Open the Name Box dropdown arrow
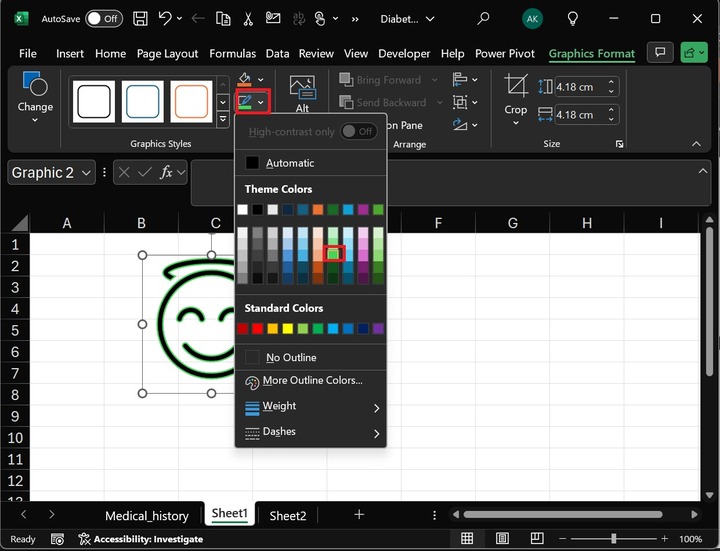The width and height of the screenshot is (720, 551). (86, 173)
